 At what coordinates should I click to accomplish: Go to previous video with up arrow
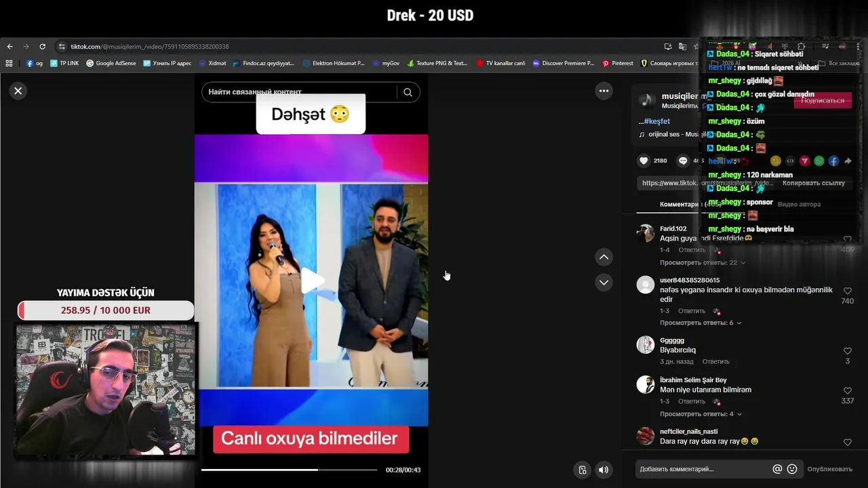[604, 257]
